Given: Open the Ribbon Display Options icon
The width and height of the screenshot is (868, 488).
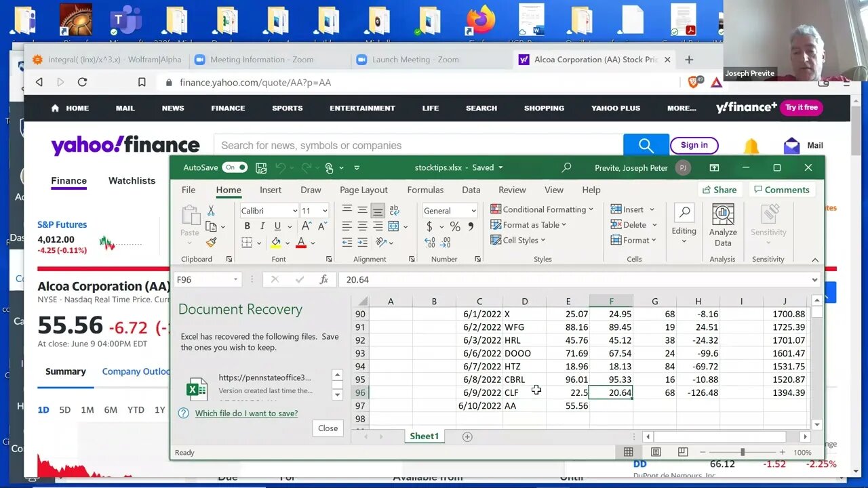Looking at the screenshot, I should [x=714, y=167].
